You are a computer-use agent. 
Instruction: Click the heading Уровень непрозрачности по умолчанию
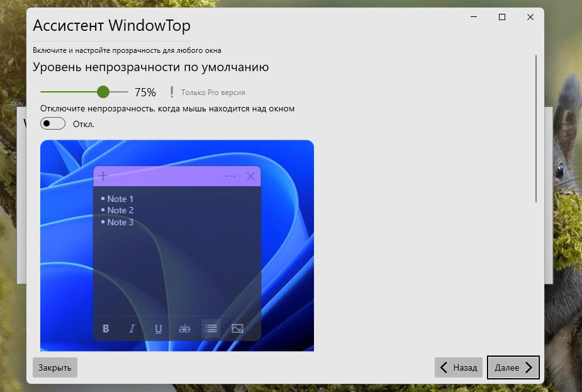(151, 67)
